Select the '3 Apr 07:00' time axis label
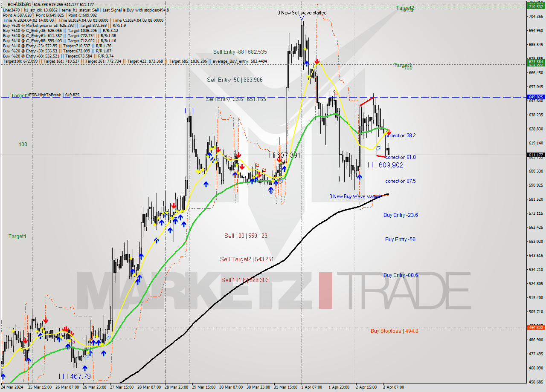Screen dimensions: 546x392 pyautogui.click(x=394, y=387)
